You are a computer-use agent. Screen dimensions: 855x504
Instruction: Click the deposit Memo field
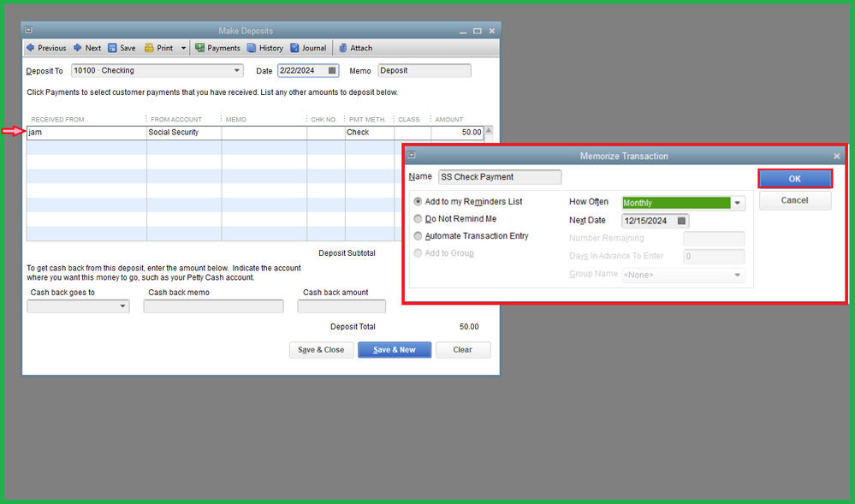[425, 70]
